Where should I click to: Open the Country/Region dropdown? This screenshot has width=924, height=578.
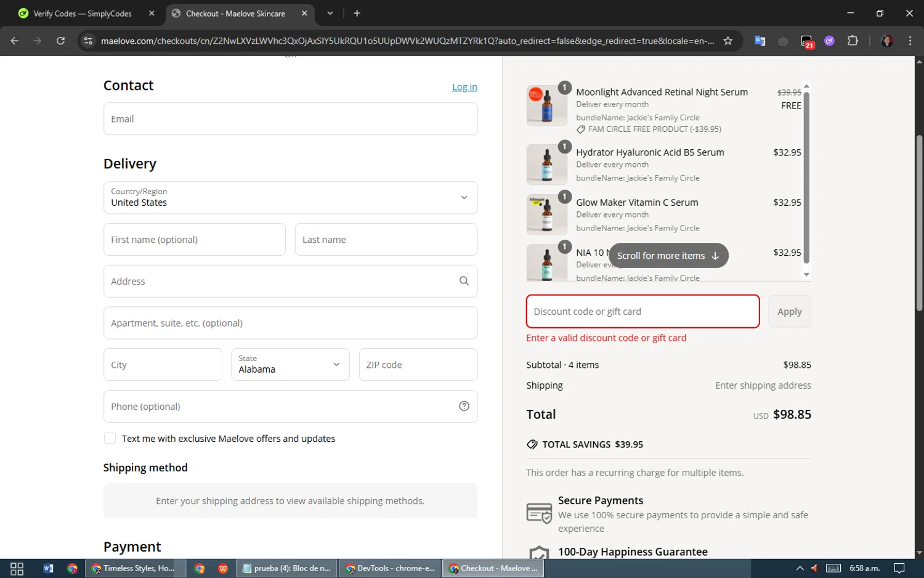tap(290, 197)
